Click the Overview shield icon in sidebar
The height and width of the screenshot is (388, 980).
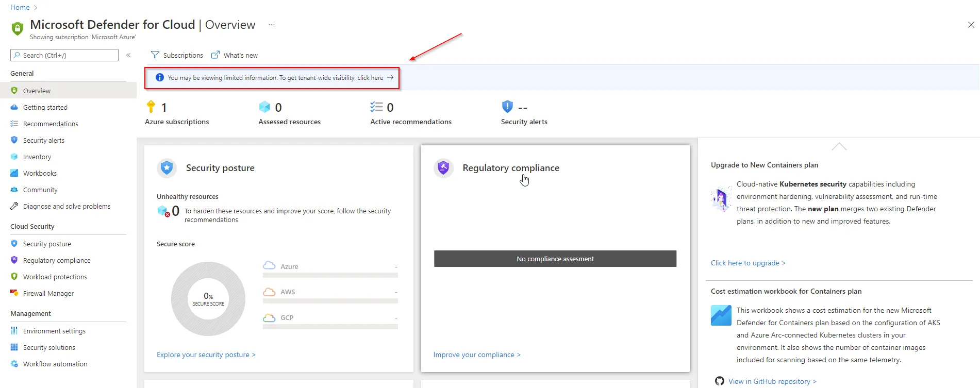[14, 91]
